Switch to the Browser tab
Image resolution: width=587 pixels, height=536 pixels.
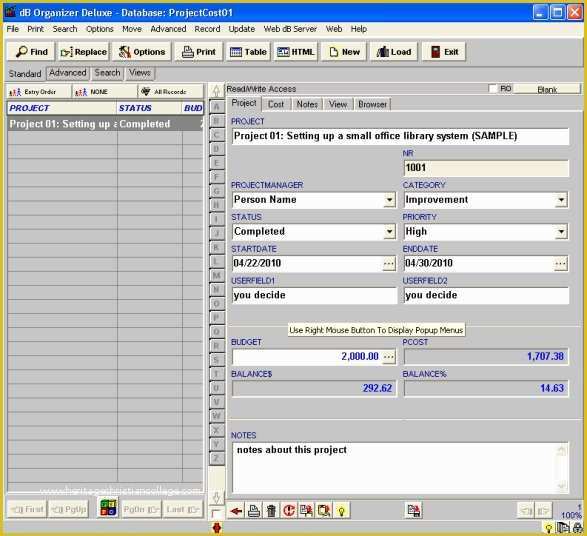[372, 104]
